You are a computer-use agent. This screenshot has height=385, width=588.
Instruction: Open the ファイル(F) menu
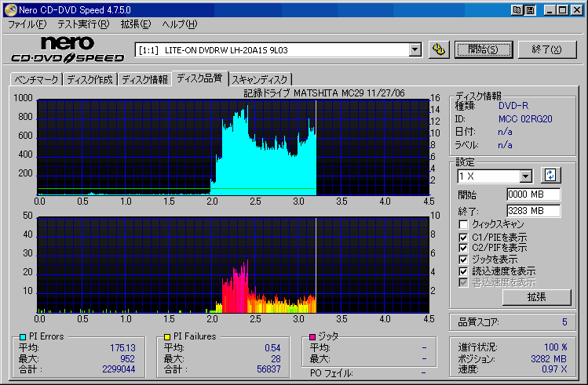27,24
